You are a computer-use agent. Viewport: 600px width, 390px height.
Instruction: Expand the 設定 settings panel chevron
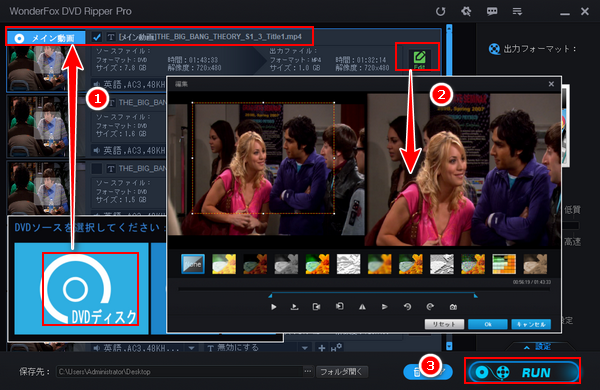click(x=527, y=347)
